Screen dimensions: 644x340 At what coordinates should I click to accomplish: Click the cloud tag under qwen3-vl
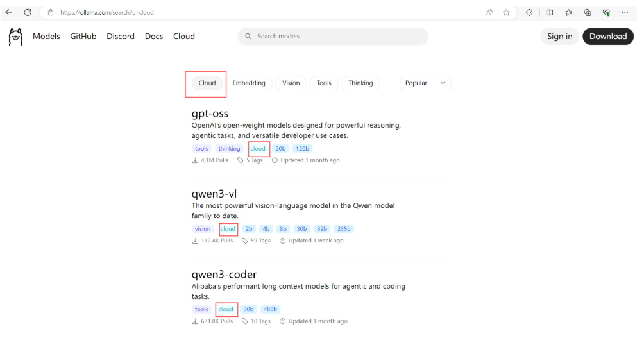coord(228,229)
